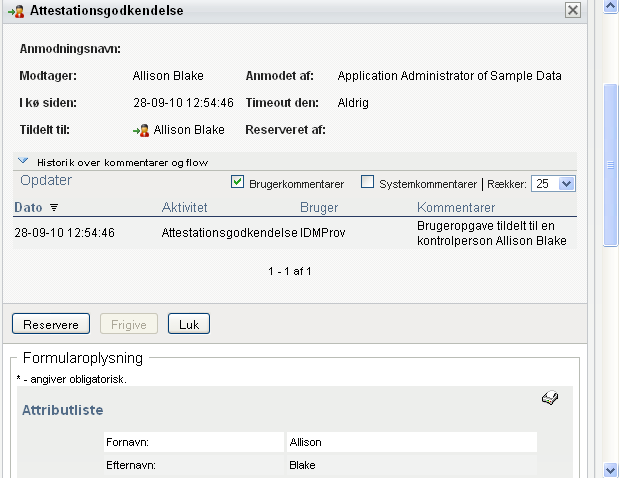Image resolution: width=619 pixels, height=478 pixels.
Task: Click the vertical scrollbar thumb
Action: [610, 165]
